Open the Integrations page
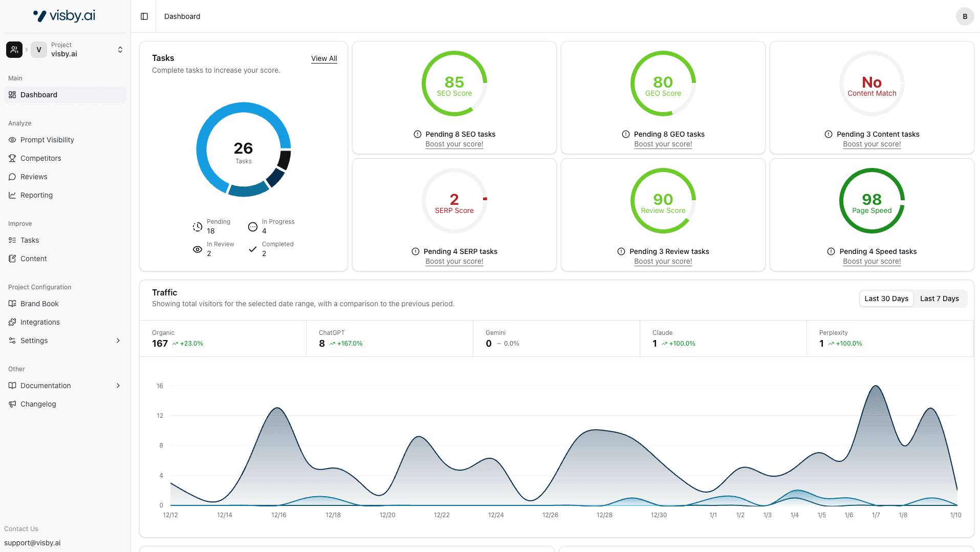The width and height of the screenshot is (980, 552). click(x=40, y=322)
